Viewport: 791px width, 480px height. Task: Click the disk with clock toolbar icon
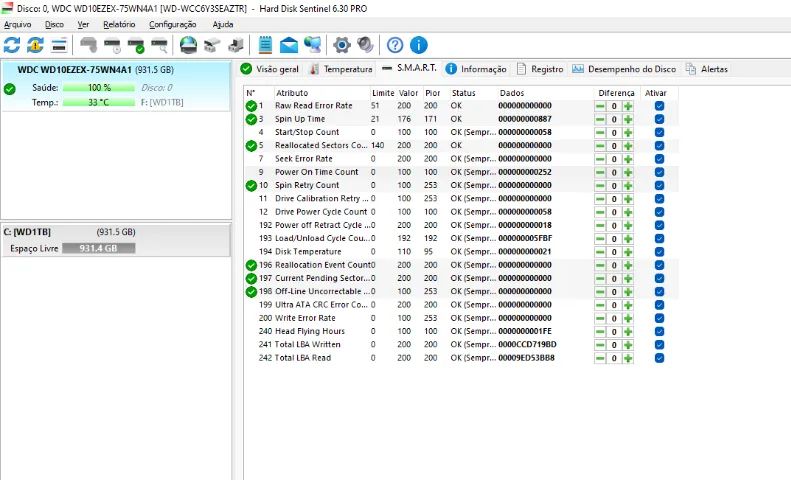(x=112, y=45)
